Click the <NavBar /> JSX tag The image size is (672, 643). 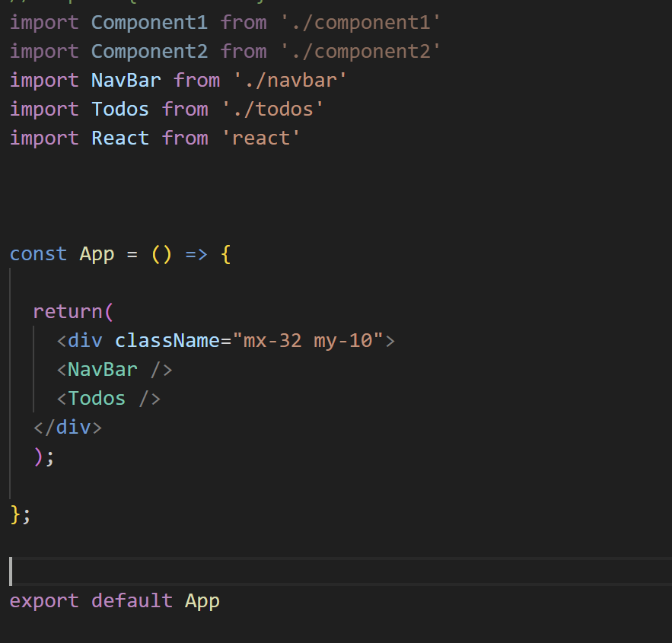(114, 369)
